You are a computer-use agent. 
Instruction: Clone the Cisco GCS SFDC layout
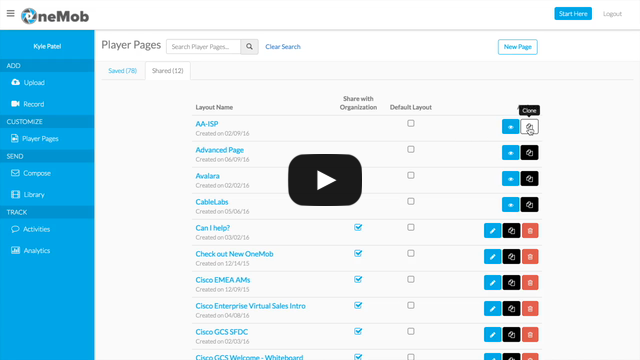pos(511,335)
